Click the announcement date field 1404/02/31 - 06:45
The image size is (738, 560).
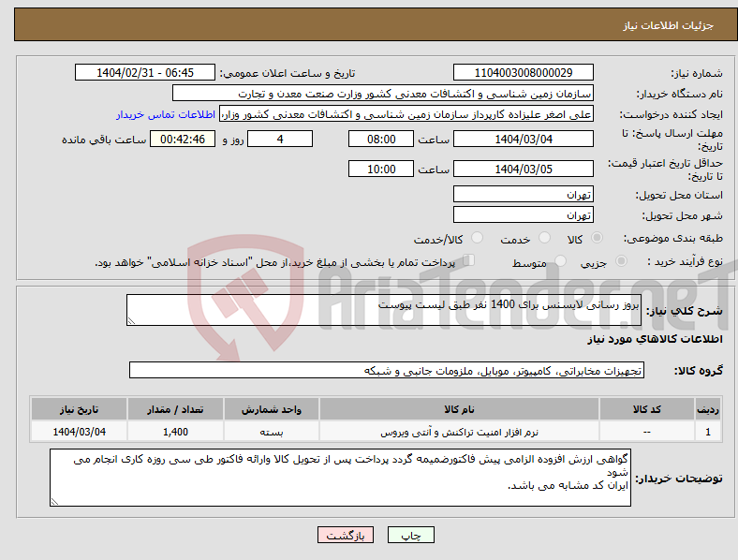tap(145, 72)
